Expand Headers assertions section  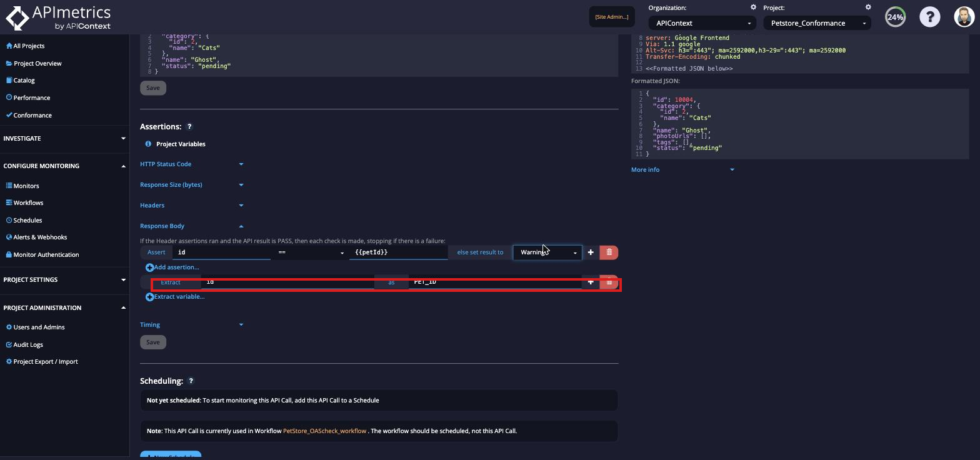click(192, 206)
